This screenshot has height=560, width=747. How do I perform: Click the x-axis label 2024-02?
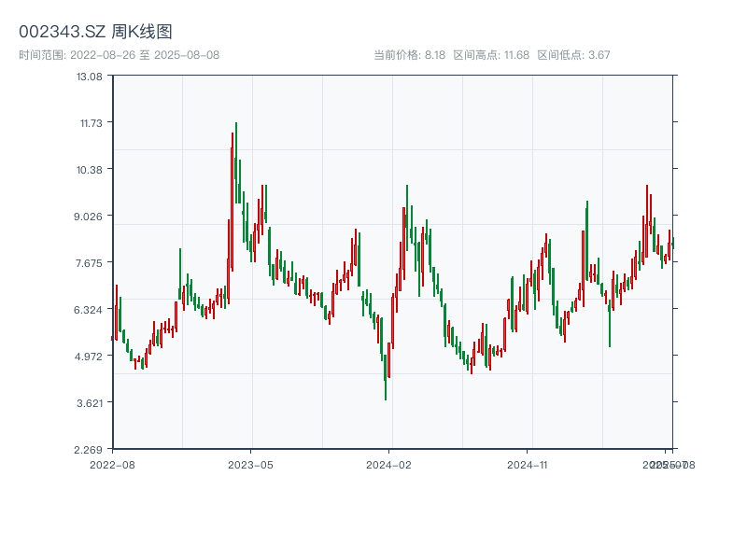[388, 465]
